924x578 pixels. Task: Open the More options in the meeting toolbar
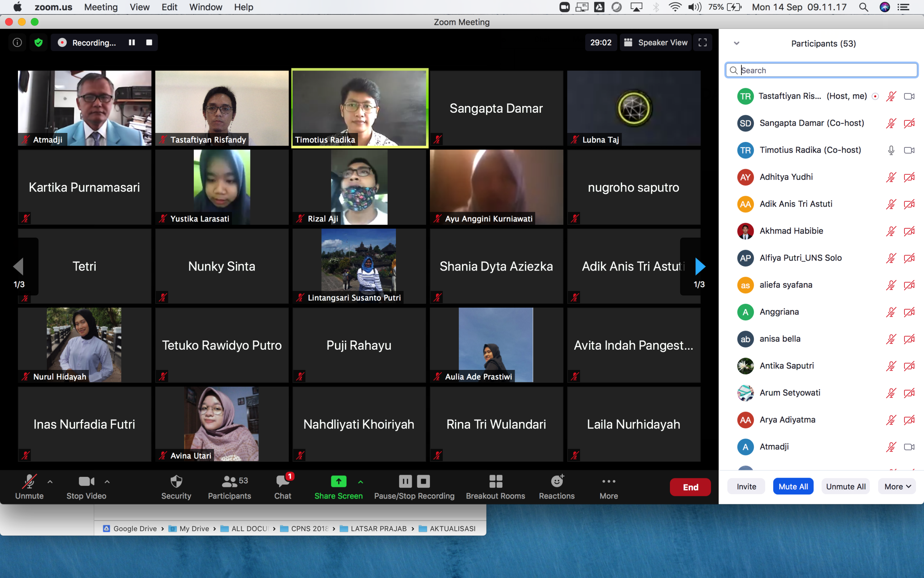pyautogui.click(x=609, y=486)
